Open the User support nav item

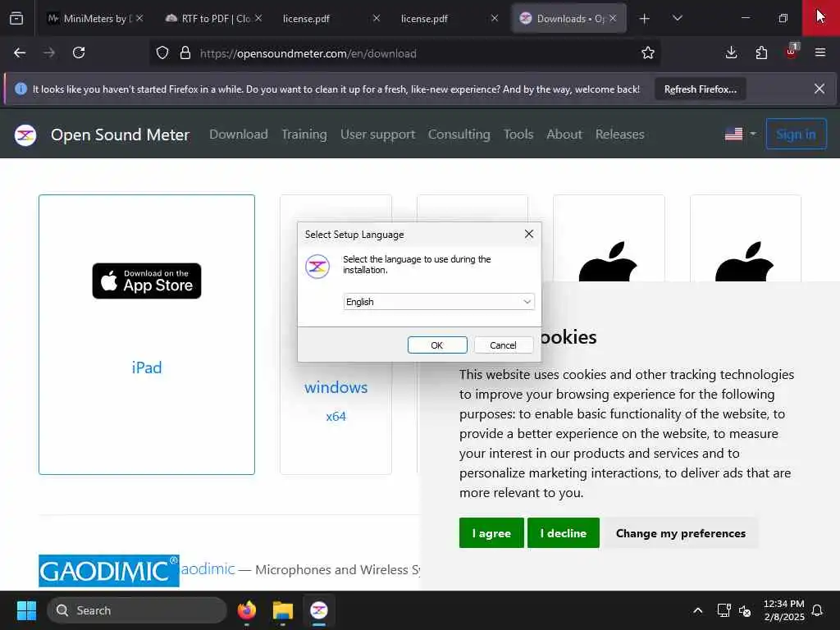tap(377, 134)
